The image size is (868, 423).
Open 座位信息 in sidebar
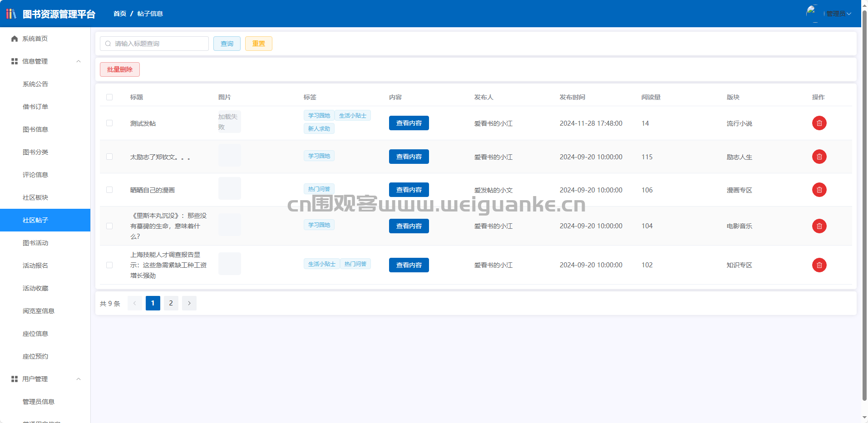pos(45,334)
